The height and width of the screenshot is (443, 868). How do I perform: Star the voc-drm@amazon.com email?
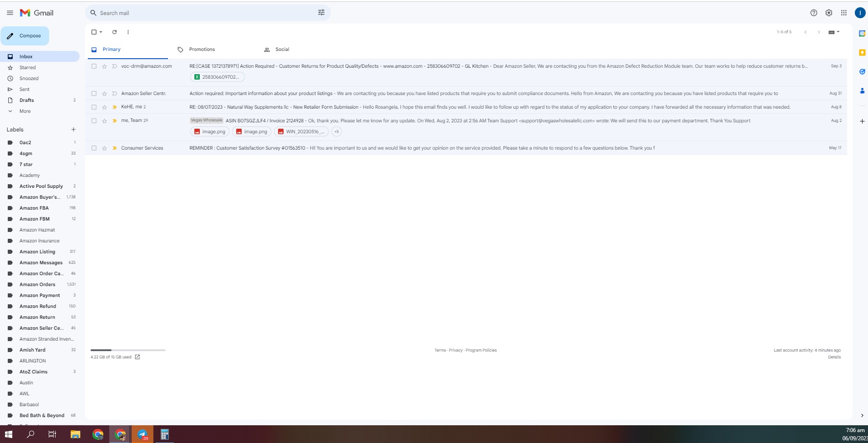(104, 66)
